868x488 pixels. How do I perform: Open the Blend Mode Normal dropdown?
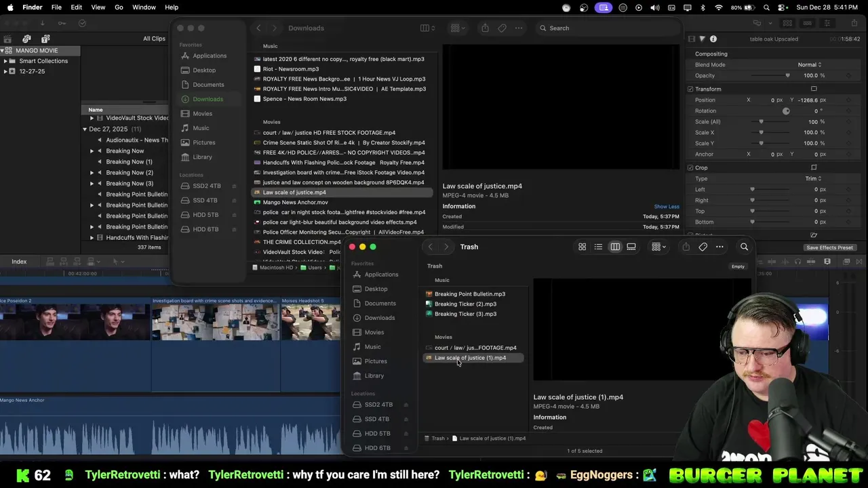810,65
